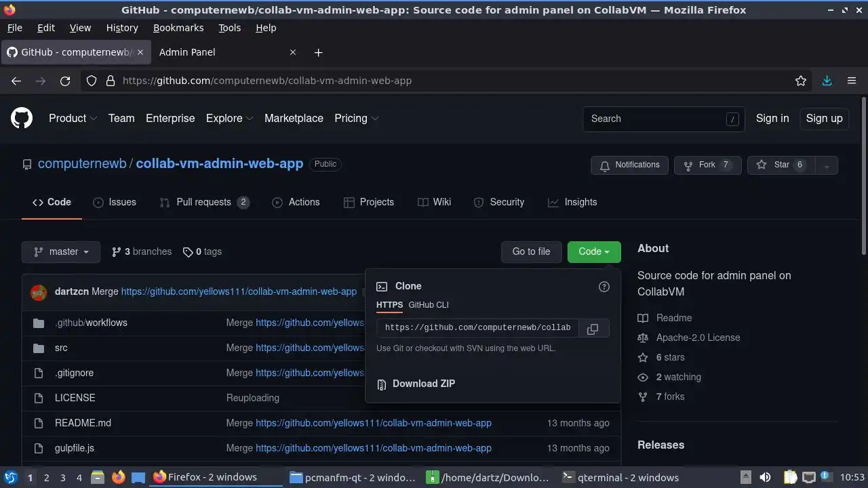Viewport: 868px width, 488px height.
Task: Click the GitHub octocat logo
Action: click(x=22, y=119)
